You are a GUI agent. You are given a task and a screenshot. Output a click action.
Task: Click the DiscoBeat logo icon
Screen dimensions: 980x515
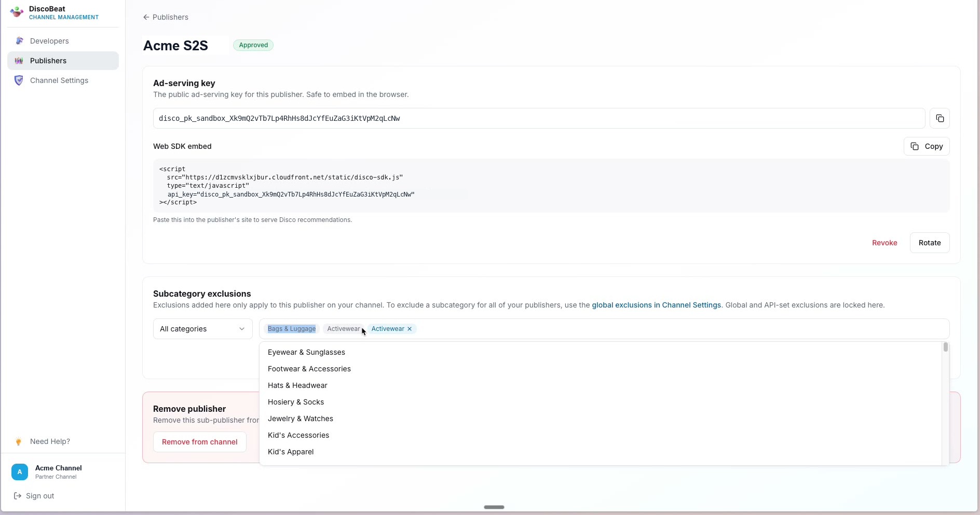click(x=17, y=12)
